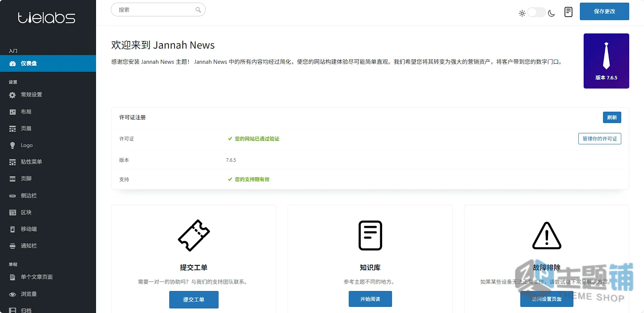
Task: Click the mobile device icon beside 移动端
Action: [13, 229]
